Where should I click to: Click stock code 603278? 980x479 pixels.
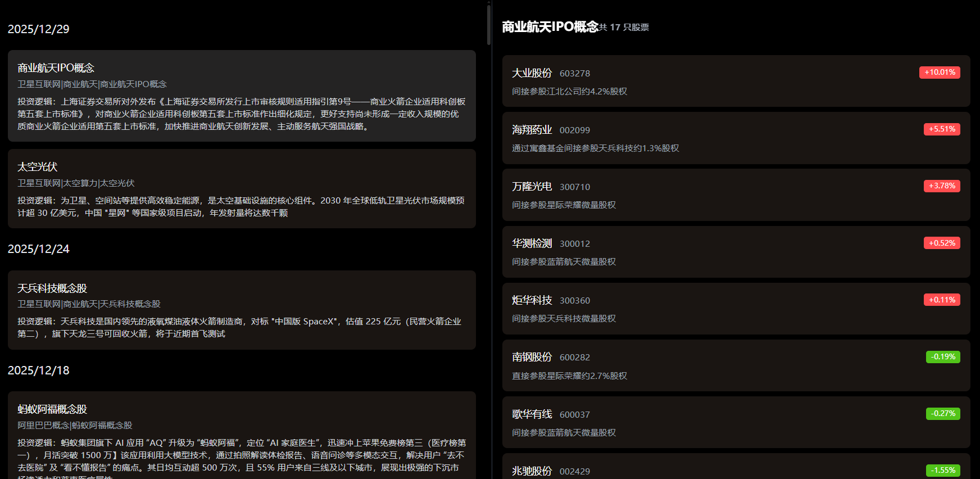click(x=574, y=74)
